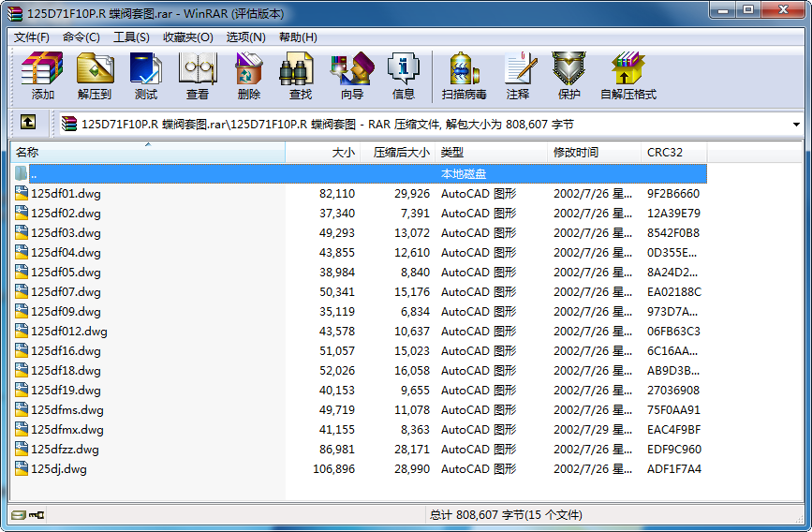812x532 pixels.
Task: Select file 125df18.dwg
Action: [x=66, y=370]
